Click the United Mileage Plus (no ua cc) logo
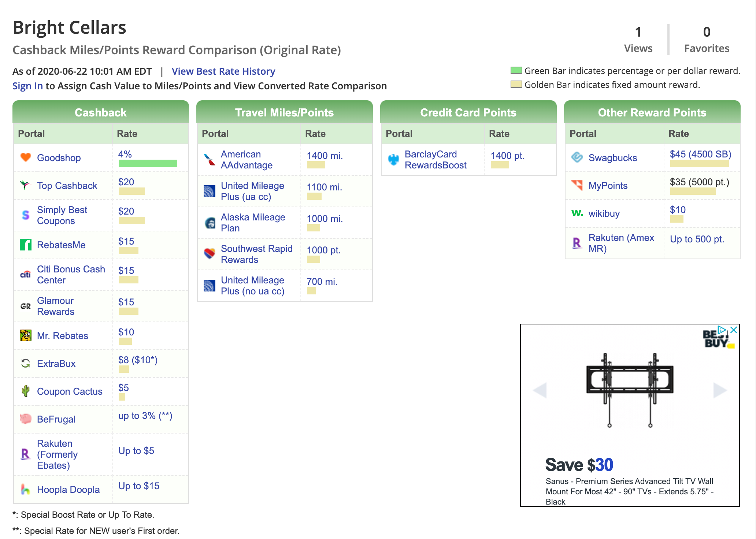Viewport: 756px width, 539px height. [210, 286]
